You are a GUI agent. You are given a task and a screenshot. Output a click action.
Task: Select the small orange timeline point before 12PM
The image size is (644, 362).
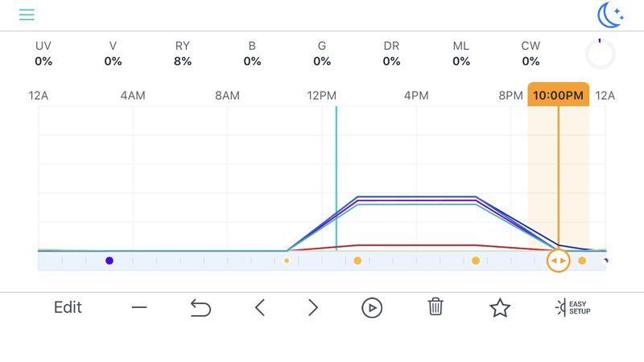point(287,261)
